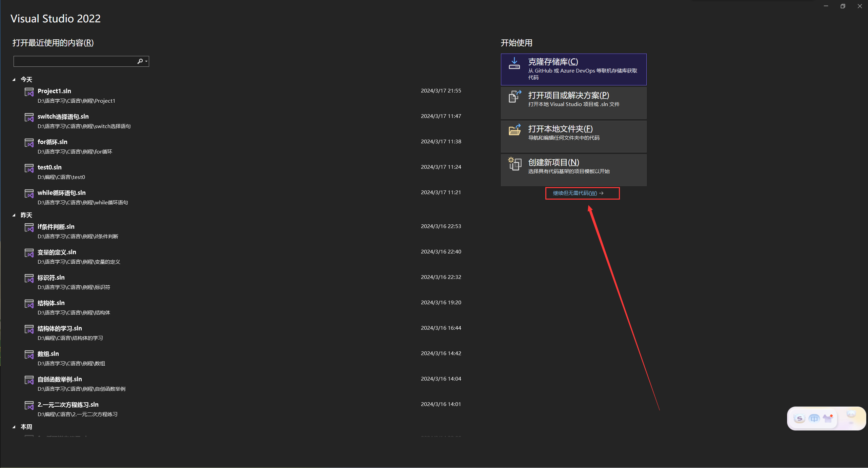Click 克隆存储库(C) button
The image size is (868, 468).
tap(573, 69)
